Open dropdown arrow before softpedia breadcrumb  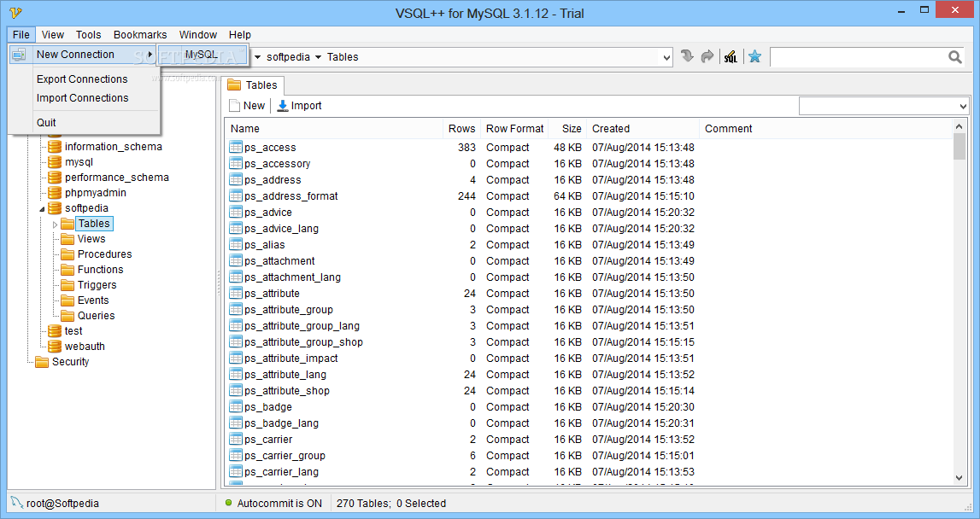point(257,57)
